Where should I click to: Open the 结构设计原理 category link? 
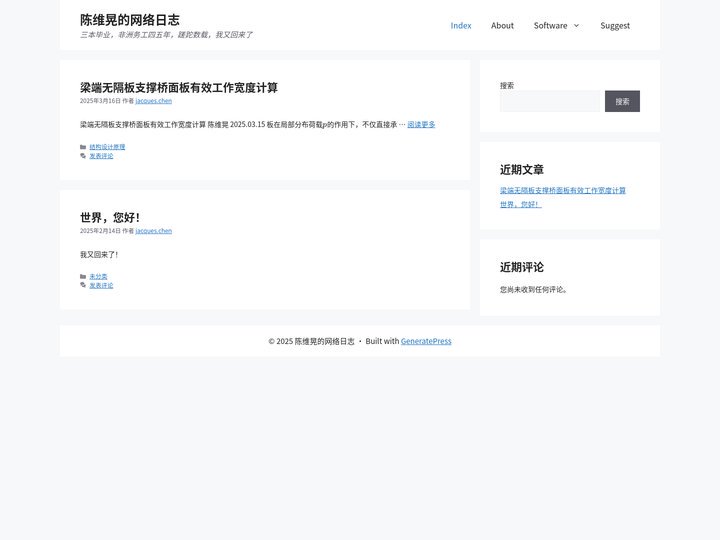107,147
